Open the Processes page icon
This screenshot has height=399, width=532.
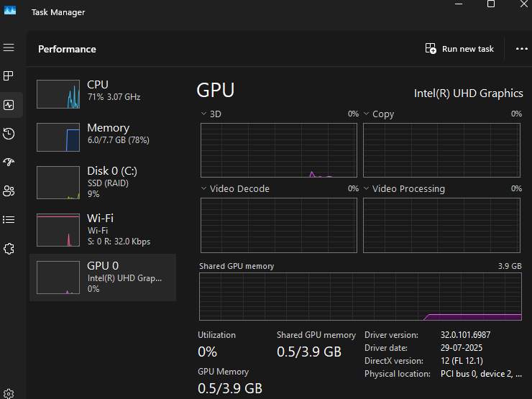coord(9,75)
